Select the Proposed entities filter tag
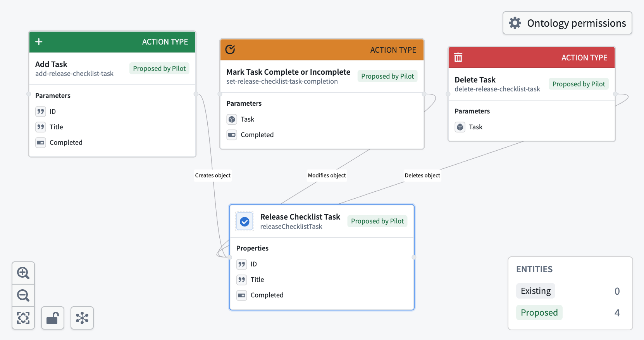This screenshot has height=340, width=644. 539,313
